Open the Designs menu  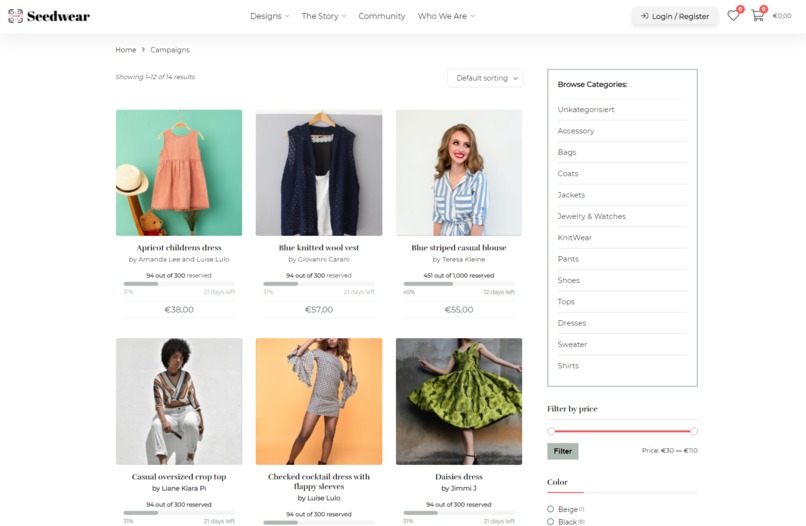coord(270,16)
